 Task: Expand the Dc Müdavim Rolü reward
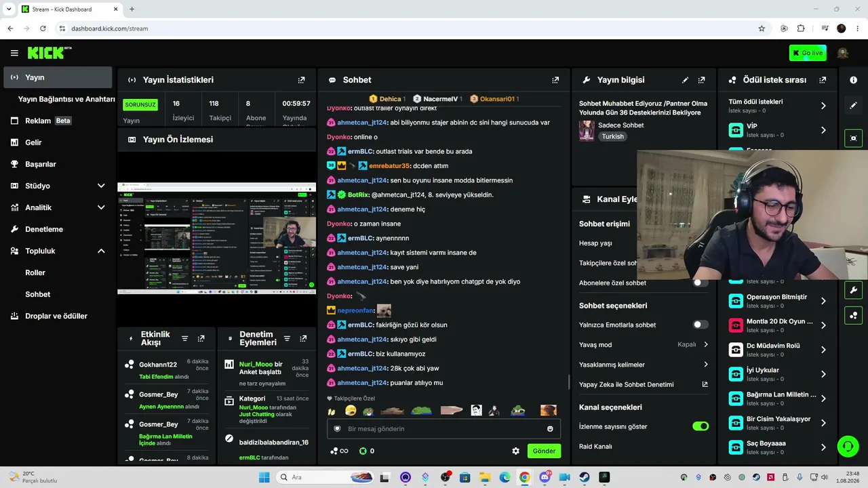pyautogui.click(x=823, y=350)
